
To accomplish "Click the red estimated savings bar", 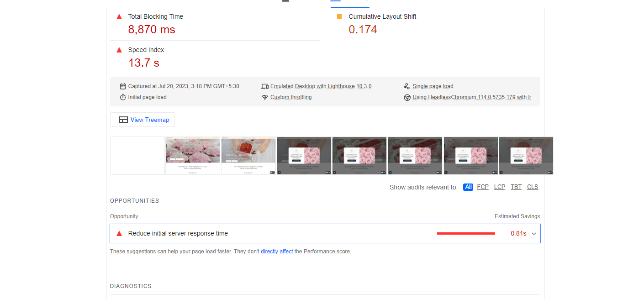I will 466,233.
